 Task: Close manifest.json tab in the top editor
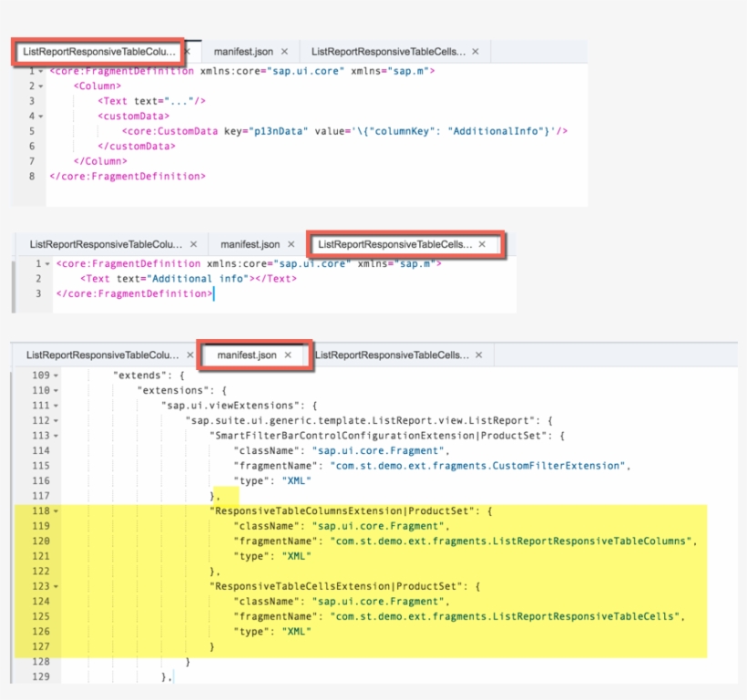click(x=284, y=52)
